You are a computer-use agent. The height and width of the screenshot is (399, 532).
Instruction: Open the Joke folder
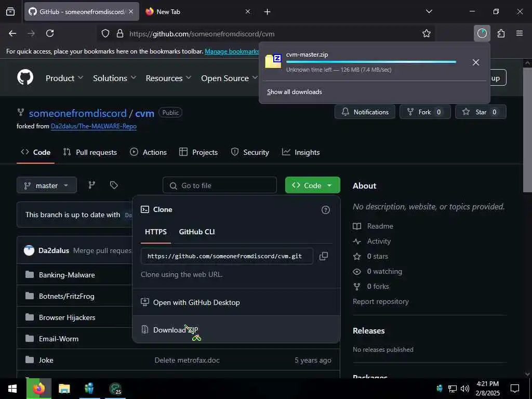pyautogui.click(x=46, y=361)
